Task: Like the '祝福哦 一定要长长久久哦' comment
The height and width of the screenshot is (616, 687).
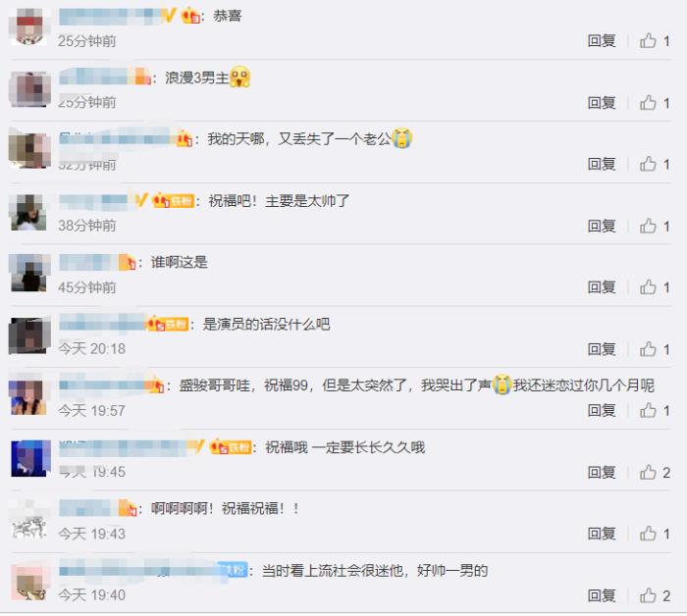Action: (x=648, y=472)
